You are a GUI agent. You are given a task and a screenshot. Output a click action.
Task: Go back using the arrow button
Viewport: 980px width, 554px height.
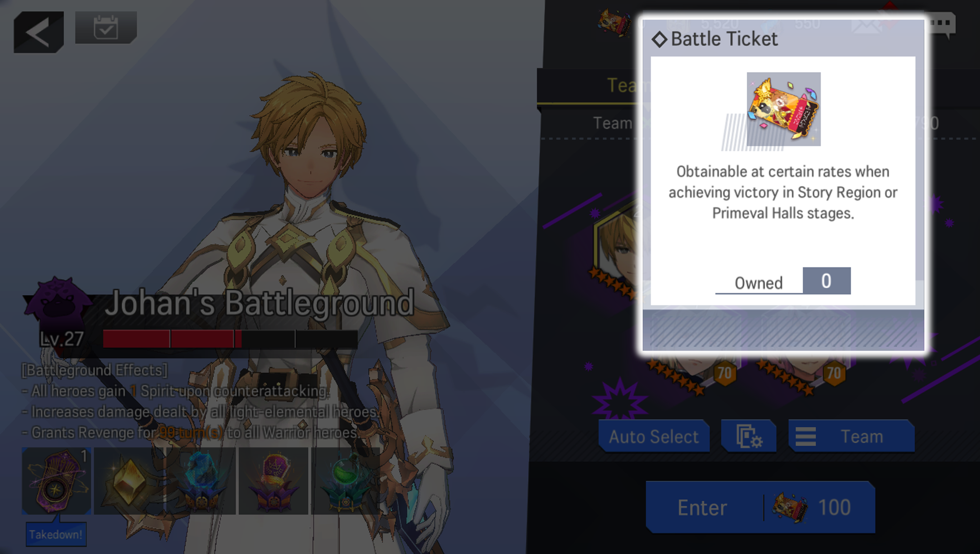click(39, 32)
